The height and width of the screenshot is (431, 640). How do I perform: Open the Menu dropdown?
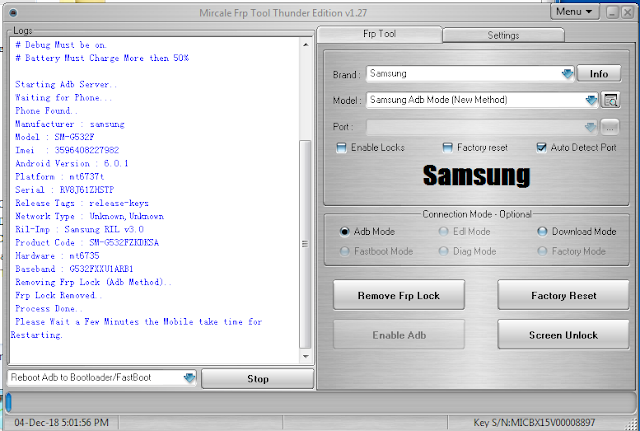point(575,12)
